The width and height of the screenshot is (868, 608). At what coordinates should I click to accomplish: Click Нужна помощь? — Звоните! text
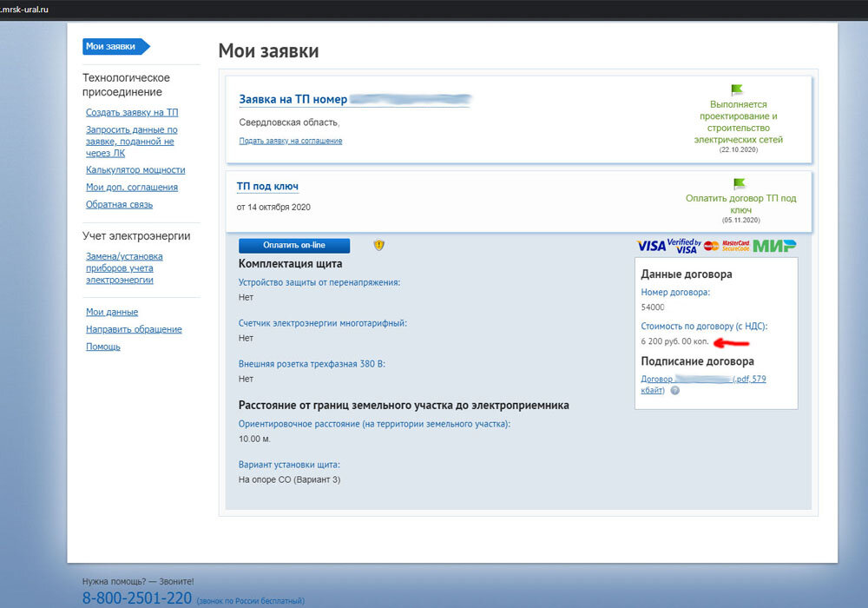(138, 581)
